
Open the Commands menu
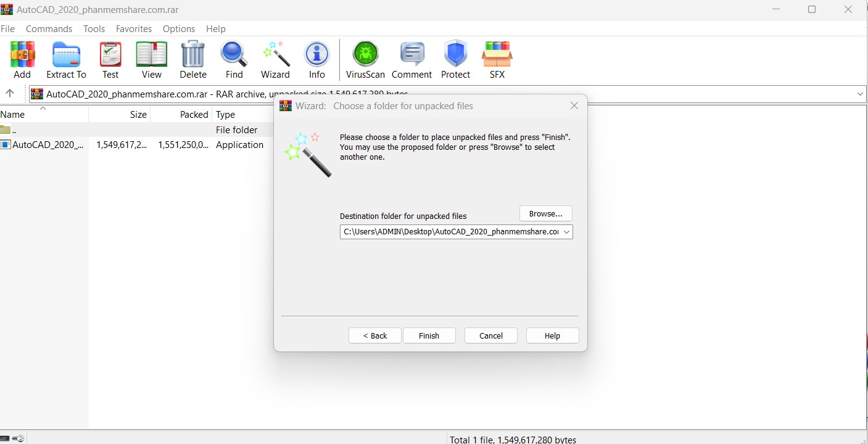coord(49,29)
